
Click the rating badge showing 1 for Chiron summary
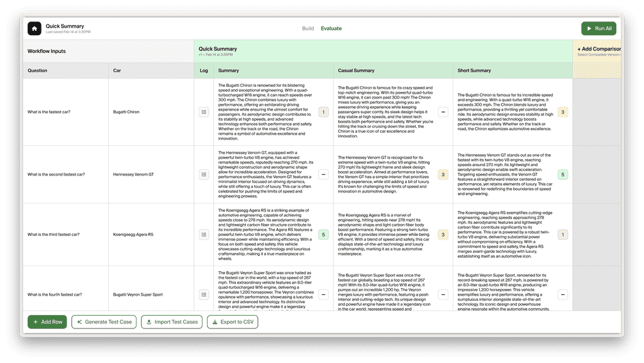(323, 111)
